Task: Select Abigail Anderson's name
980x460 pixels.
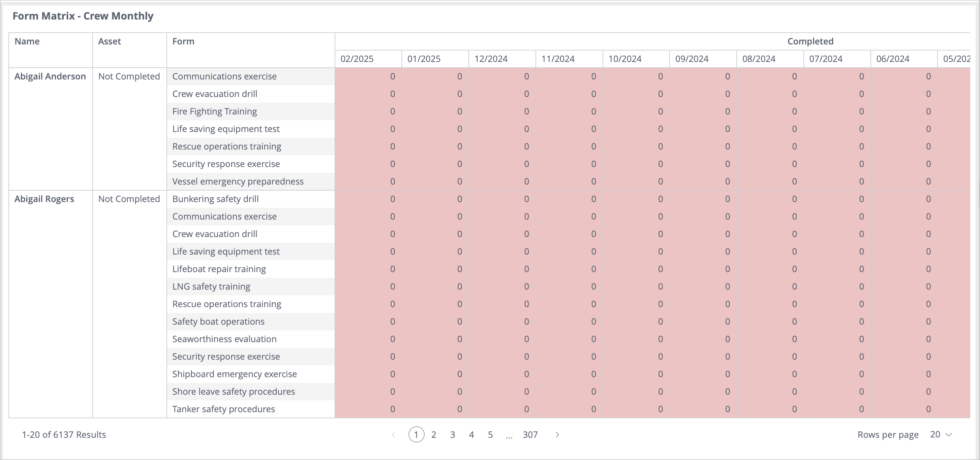Action: 50,76
